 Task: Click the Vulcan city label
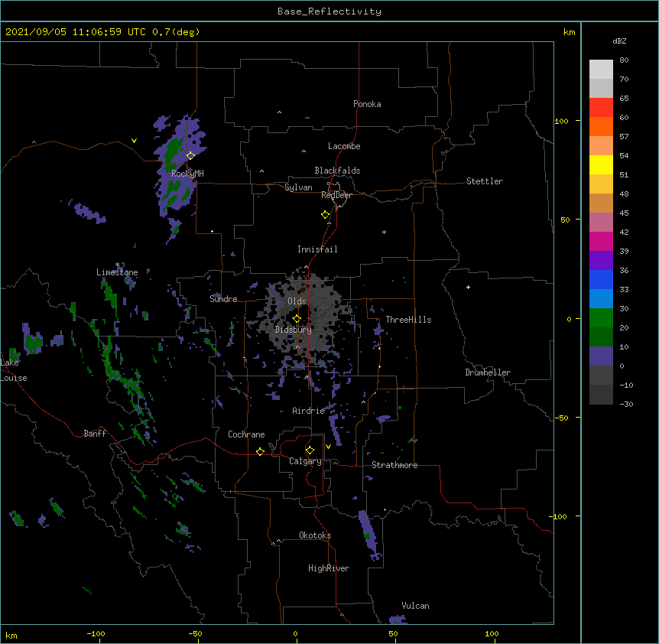point(415,606)
